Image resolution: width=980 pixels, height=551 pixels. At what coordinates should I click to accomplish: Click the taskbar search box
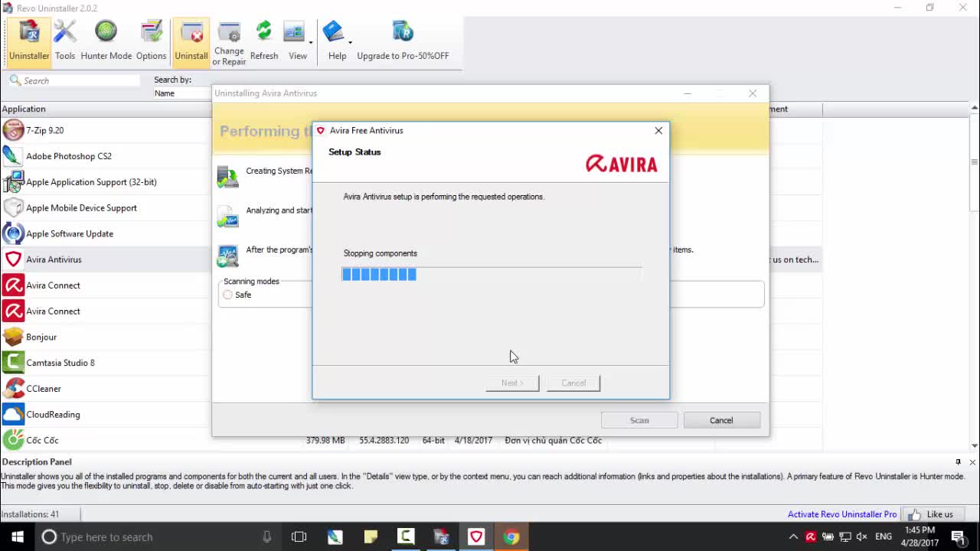pos(158,536)
